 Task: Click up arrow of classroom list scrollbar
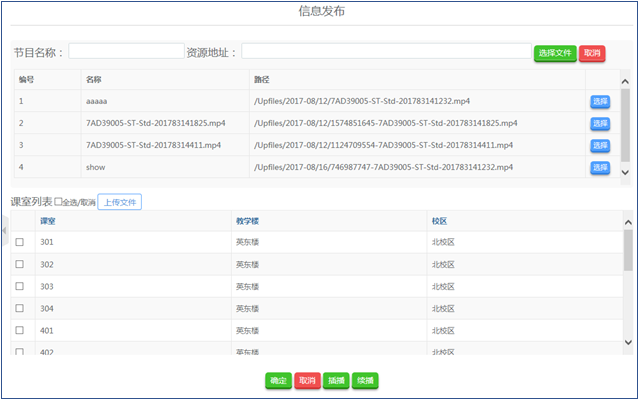click(628, 222)
